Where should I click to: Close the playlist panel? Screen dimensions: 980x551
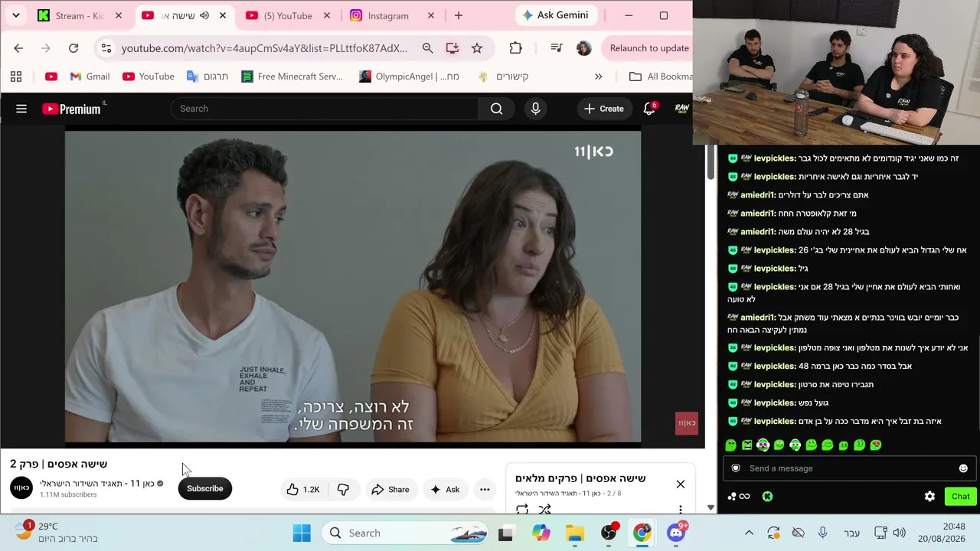click(x=680, y=484)
